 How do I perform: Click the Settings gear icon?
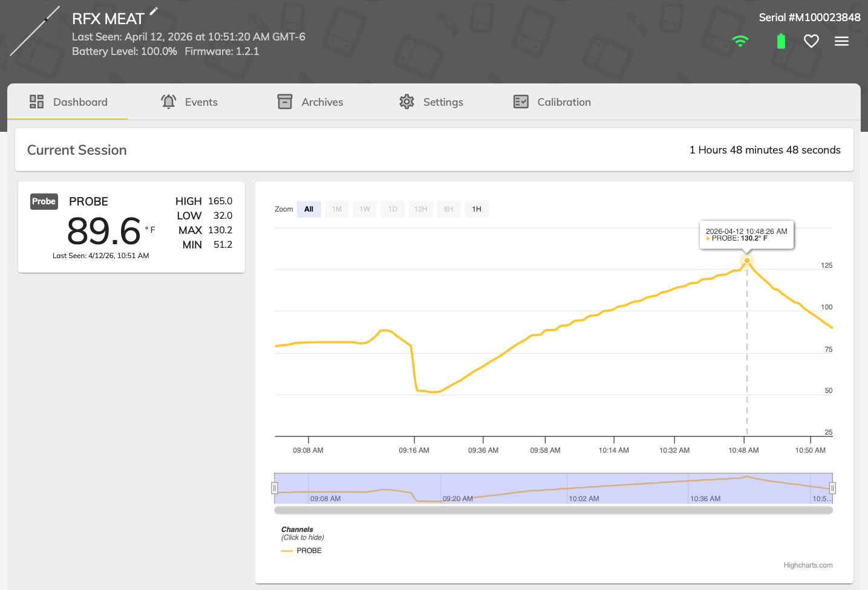tap(406, 102)
